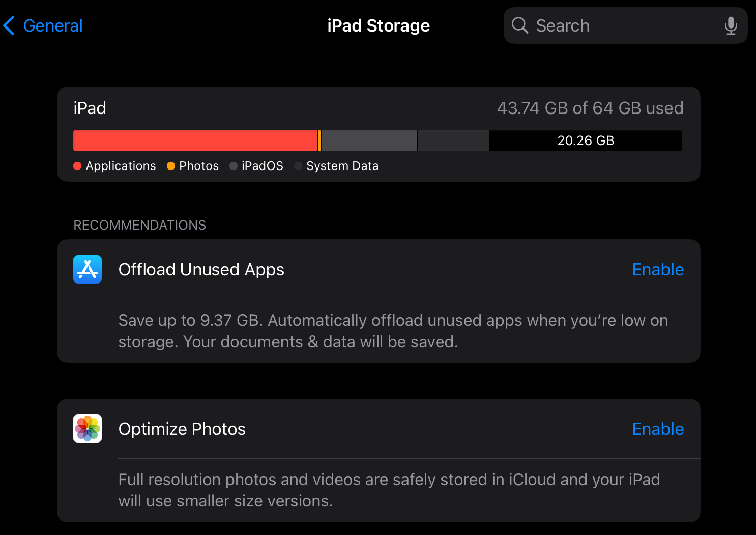Tap the orange Photos legend dot
This screenshot has height=535, width=756.
tap(171, 166)
